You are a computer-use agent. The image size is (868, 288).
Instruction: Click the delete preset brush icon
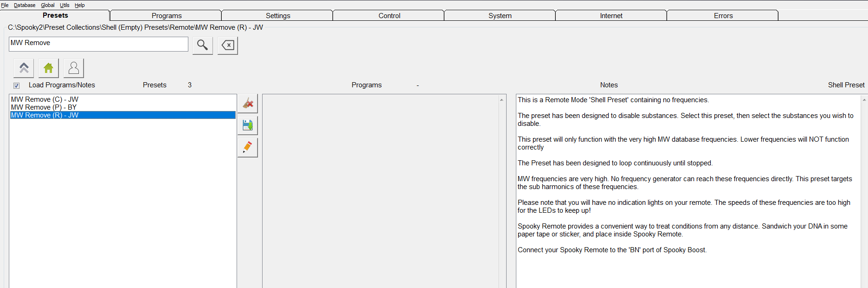coord(248,103)
